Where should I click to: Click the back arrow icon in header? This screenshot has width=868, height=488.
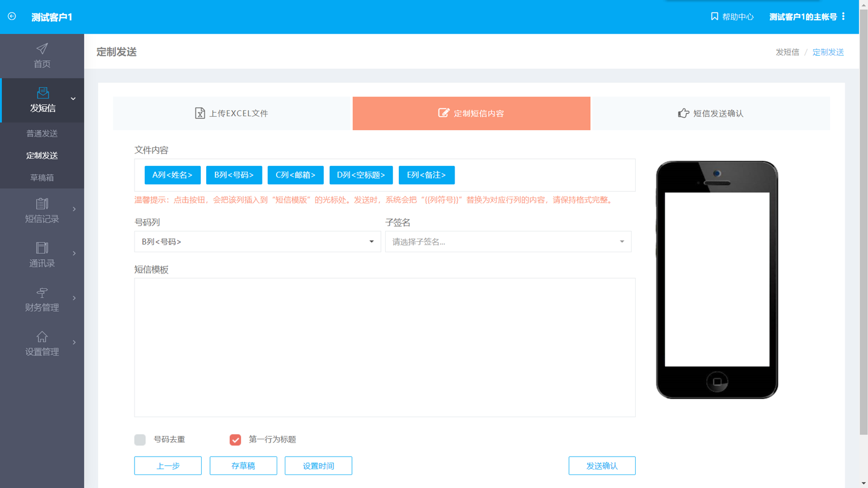click(12, 16)
